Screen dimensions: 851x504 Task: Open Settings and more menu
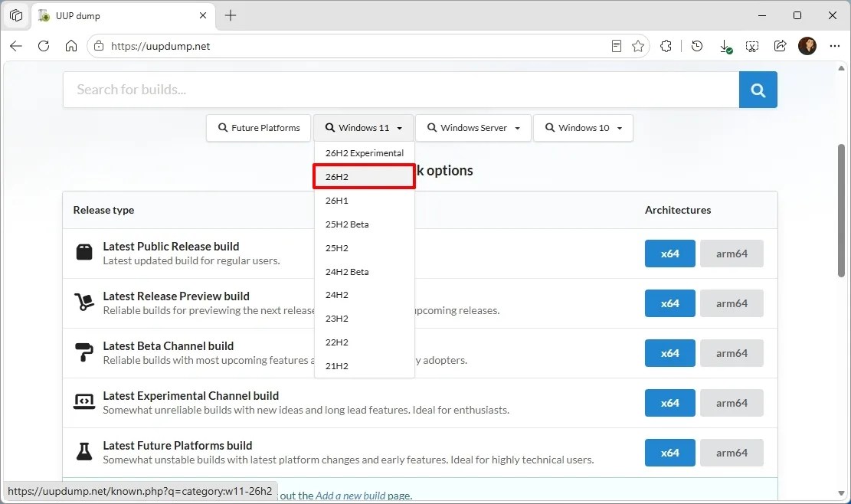pos(835,46)
